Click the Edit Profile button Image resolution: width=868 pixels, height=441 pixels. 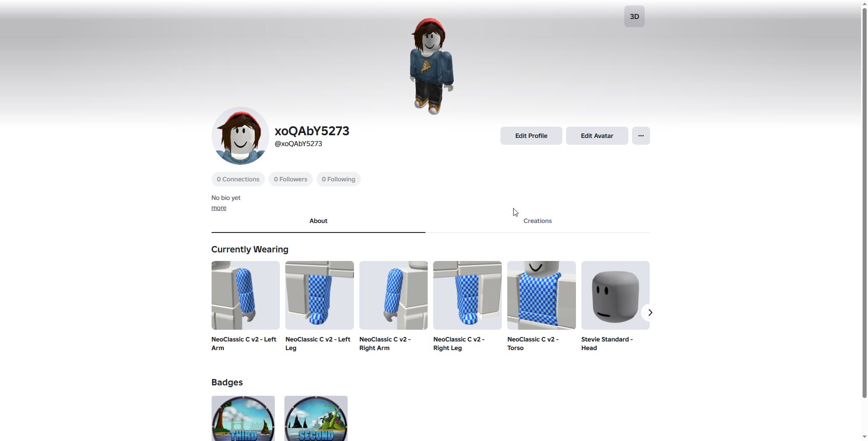pyautogui.click(x=531, y=136)
